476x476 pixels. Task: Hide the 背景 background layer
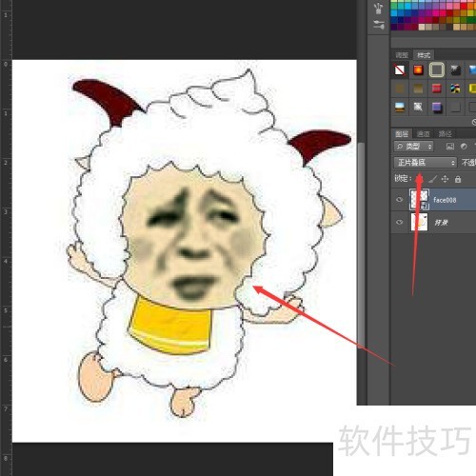coord(399,222)
